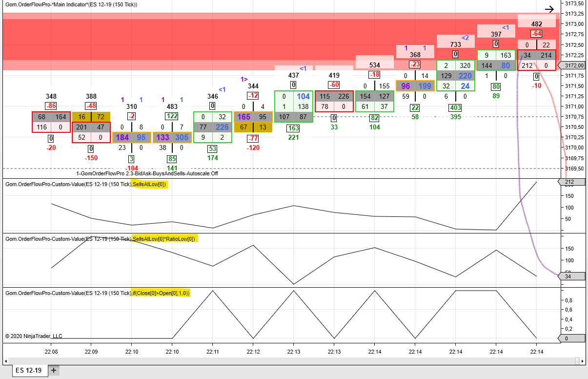588x379 pixels.
Task: Click the 22:08 time axis label
Action: 51,351
